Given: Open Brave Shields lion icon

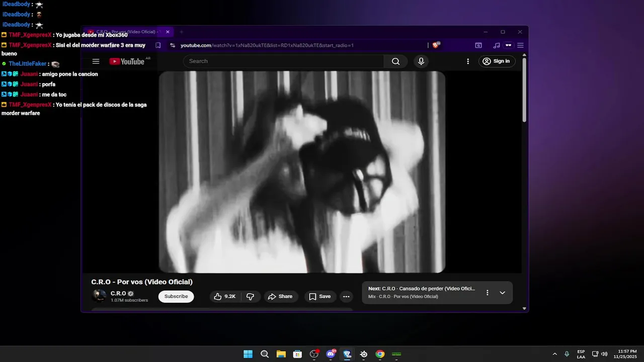Looking at the screenshot, I should point(436,45).
